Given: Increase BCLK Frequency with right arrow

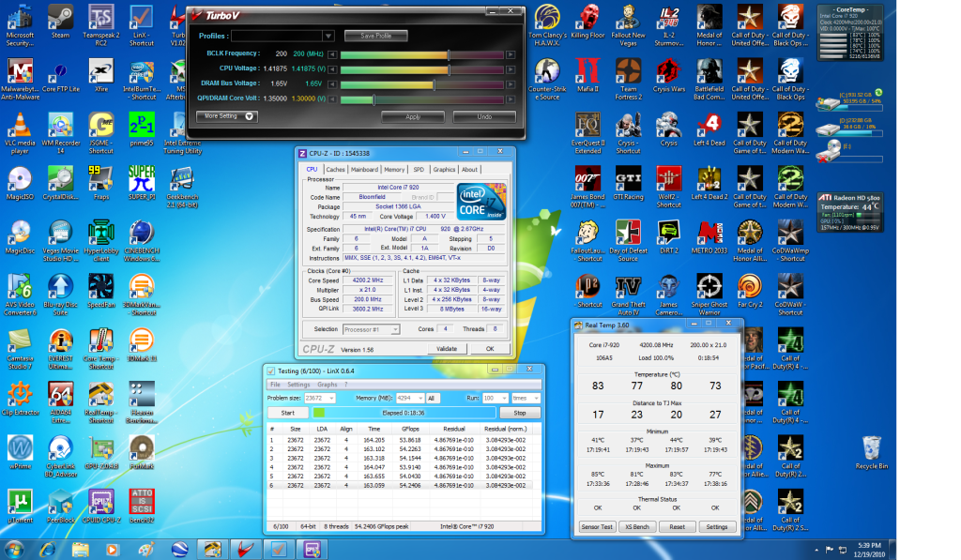Looking at the screenshot, I should tap(510, 54).
